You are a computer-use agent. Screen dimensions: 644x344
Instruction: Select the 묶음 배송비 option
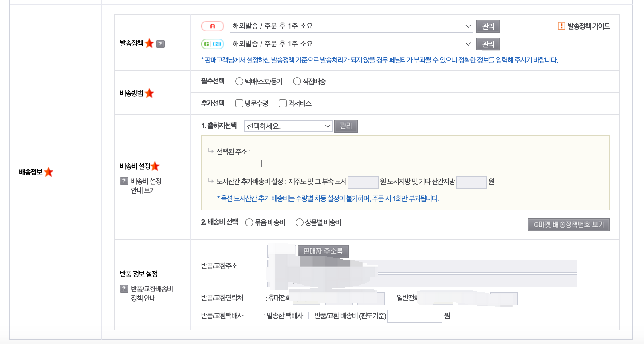pos(249,222)
